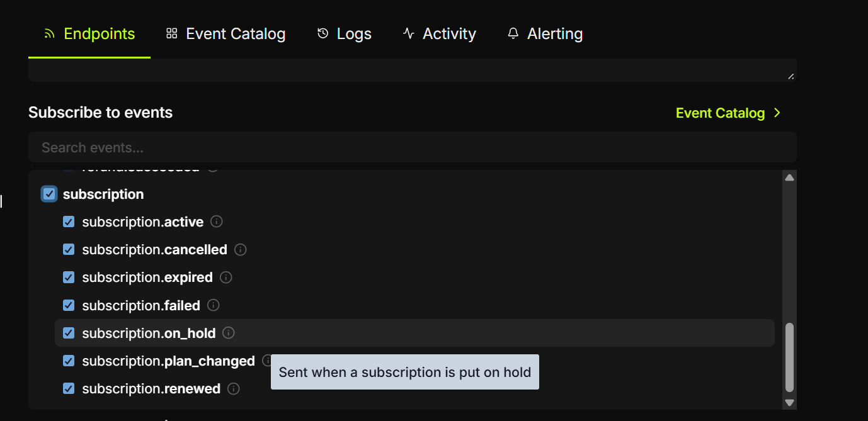868x421 pixels.
Task: Click the Event Catalog grid icon
Action: [x=171, y=33]
